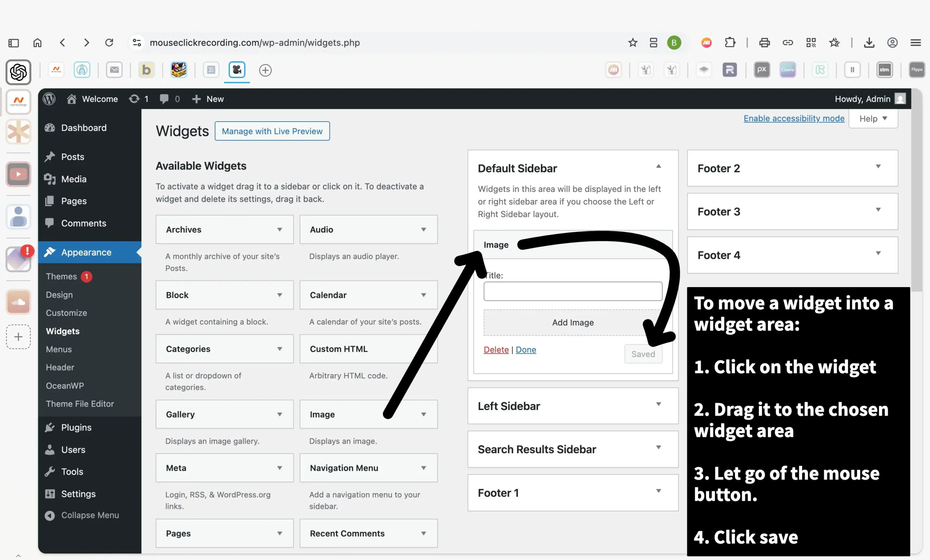The image size is (930, 560).
Task: Expand the Footer 2 widget area
Action: 878,166
